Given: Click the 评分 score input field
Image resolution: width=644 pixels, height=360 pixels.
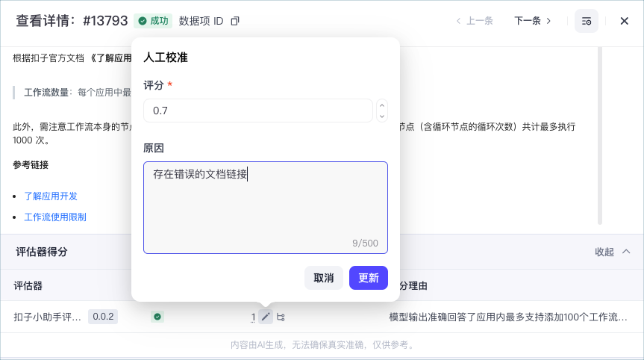Looking at the screenshot, I should point(258,111).
